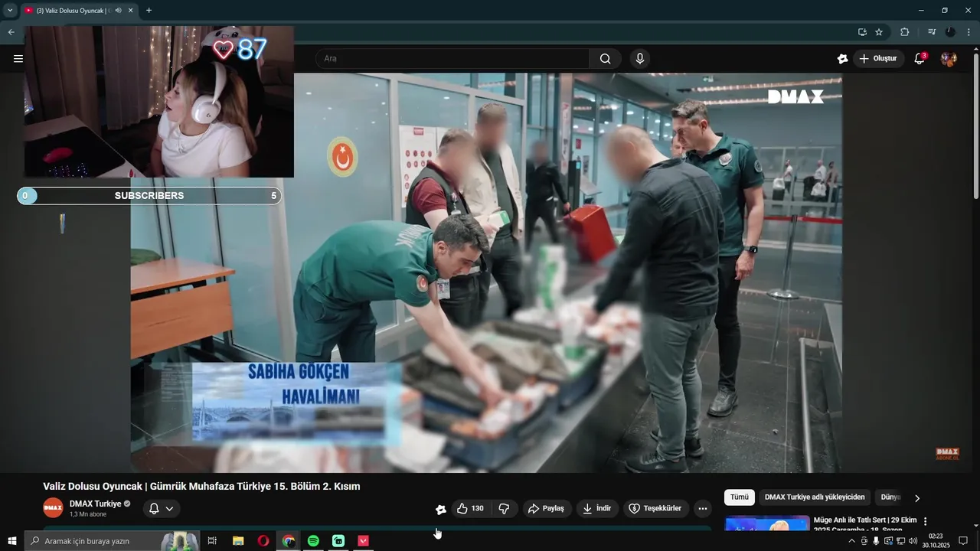Open the browser Extensions puzzle icon
The image size is (980, 551).
tap(904, 31)
